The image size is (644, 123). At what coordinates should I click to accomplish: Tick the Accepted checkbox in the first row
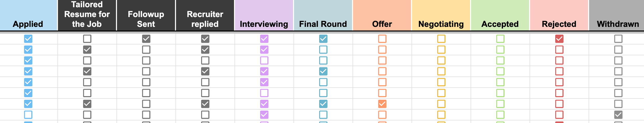point(500,39)
